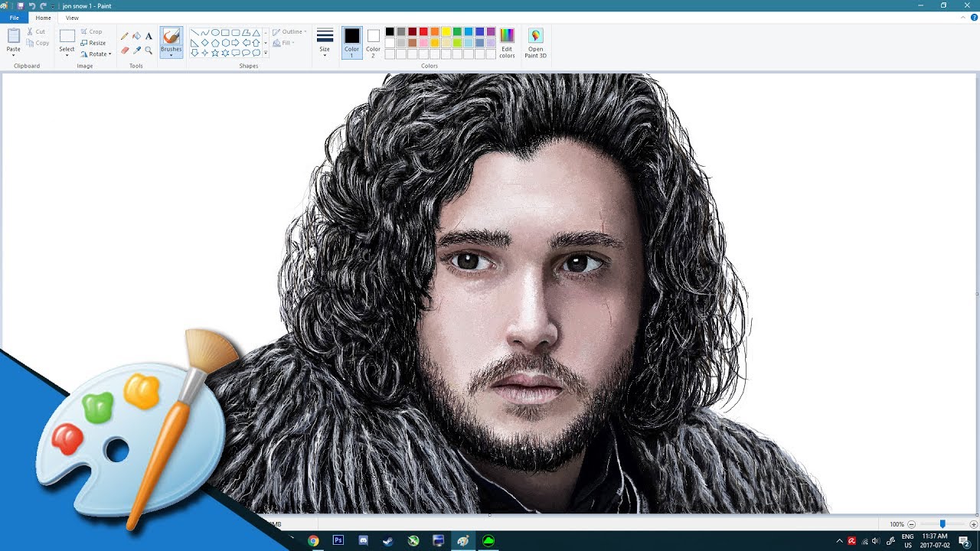This screenshot has height=551, width=980.
Task: Open the File menu
Action: [14, 18]
